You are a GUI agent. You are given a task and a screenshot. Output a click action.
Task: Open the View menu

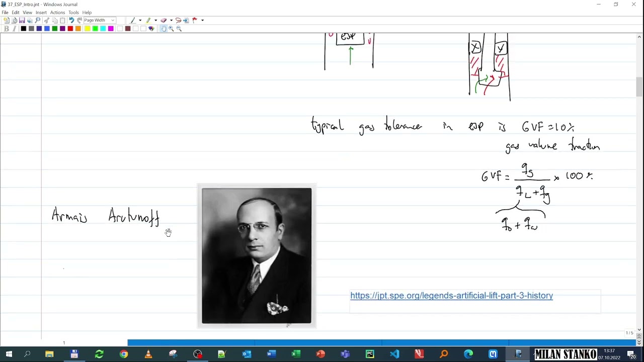[27, 13]
